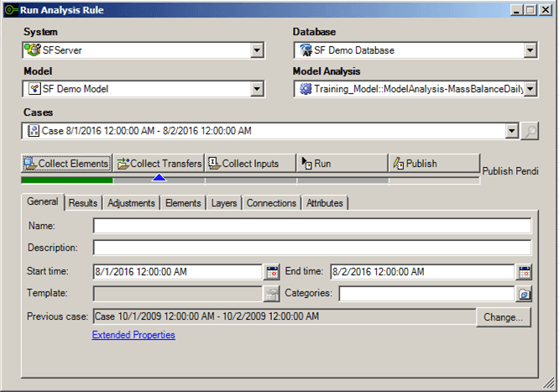Close the Run Analysis Rule window

546,10
